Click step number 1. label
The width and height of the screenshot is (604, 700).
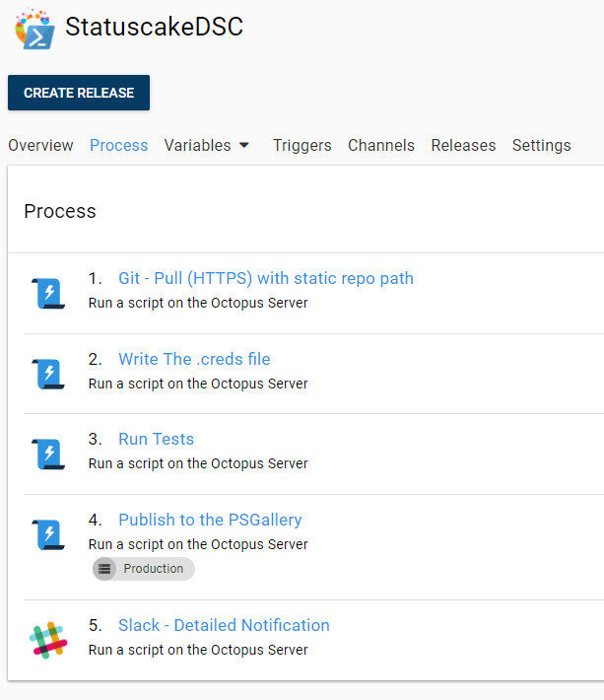(x=95, y=278)
